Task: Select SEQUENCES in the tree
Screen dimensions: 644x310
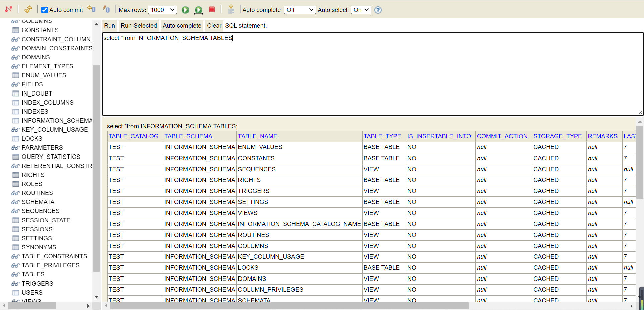Action: (x=41, y=211)
